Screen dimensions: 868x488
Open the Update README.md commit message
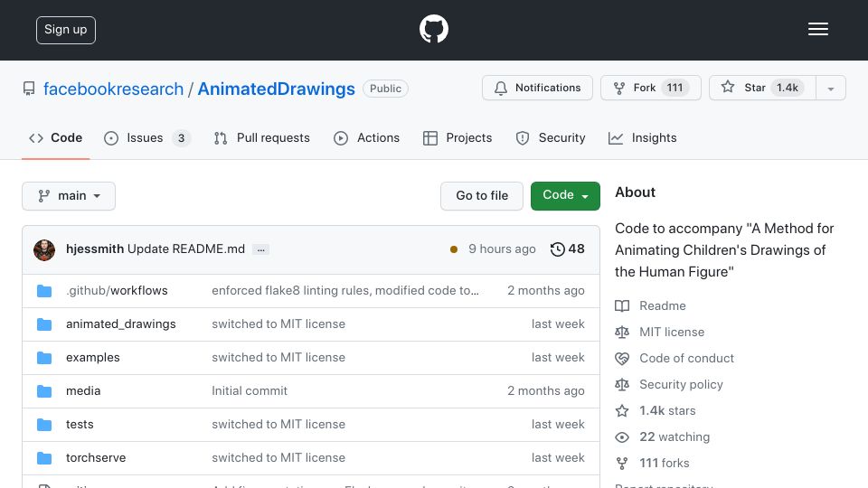[186, 249]
